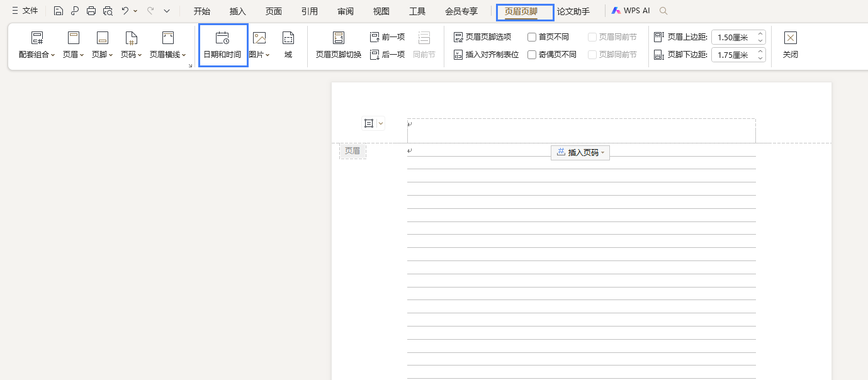
Task: Switch to the 引用 tab
Action: point(310,11)
